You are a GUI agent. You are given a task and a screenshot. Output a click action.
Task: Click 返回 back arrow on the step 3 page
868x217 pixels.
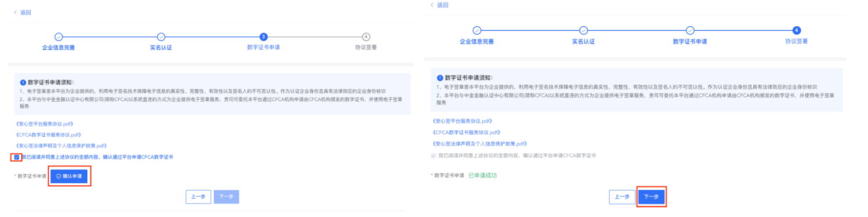tap(15, 12)
